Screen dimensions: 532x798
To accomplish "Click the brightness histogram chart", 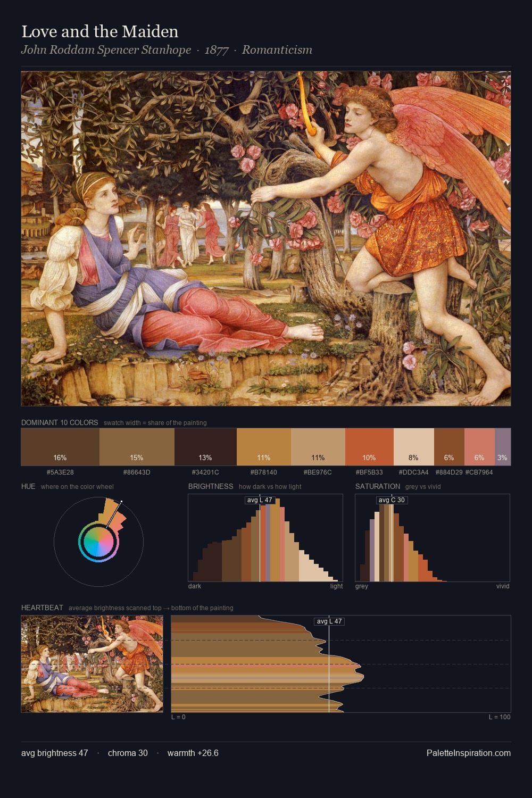I will (x=265, y=538).
